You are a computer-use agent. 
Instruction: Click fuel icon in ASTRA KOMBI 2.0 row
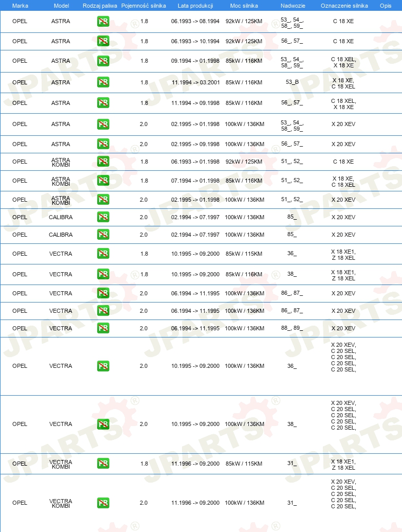click(103, 200)
